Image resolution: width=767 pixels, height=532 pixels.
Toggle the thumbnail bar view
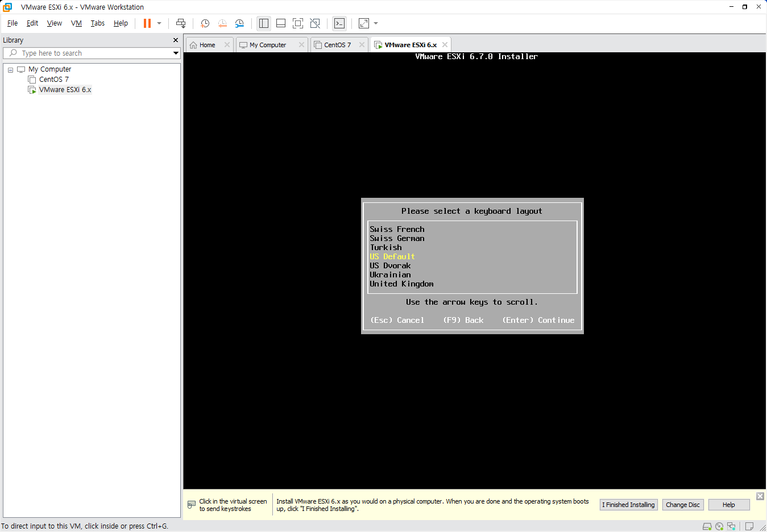coord(281,23)
